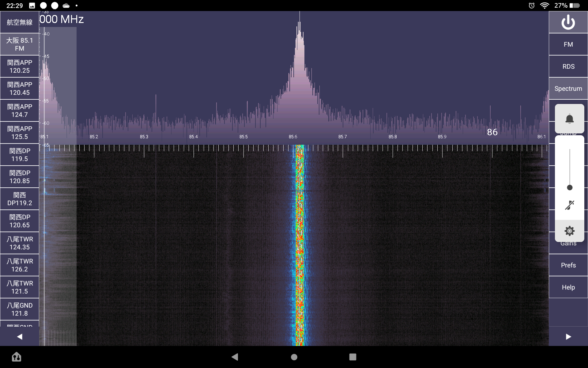Select the 大阪 85.1 FM preset
Image resolution: width=588 pixels, height=368 pixels.
tap(20, 44)
